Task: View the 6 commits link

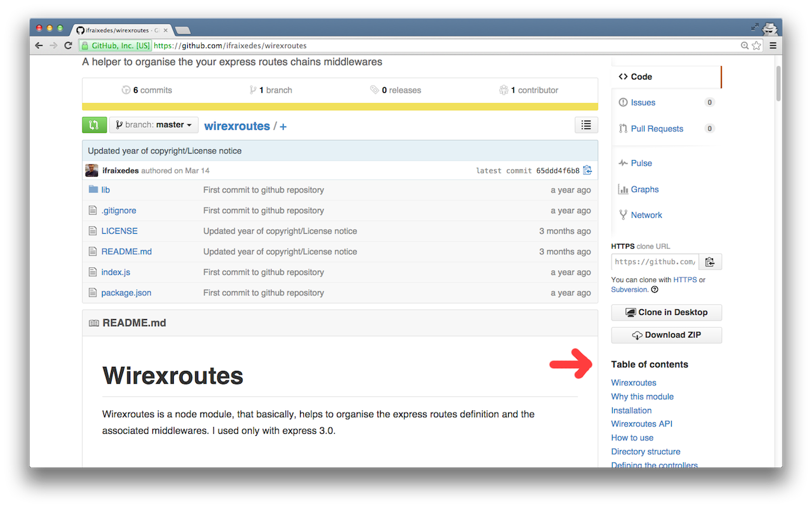Action: point(147,90)
